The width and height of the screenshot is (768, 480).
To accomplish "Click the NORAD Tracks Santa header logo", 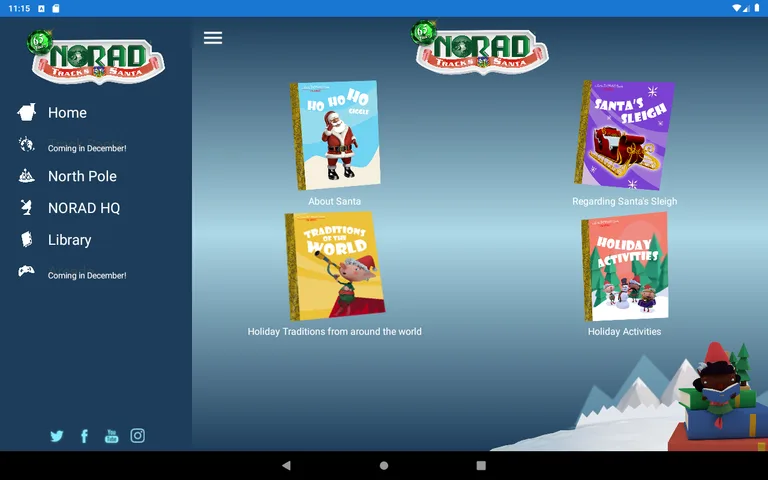I will 480,48.
